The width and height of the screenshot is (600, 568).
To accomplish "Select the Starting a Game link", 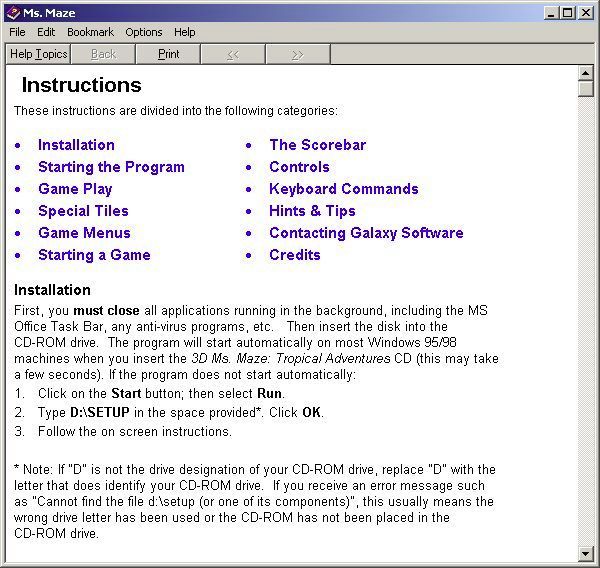I will (x=94, y=255).
